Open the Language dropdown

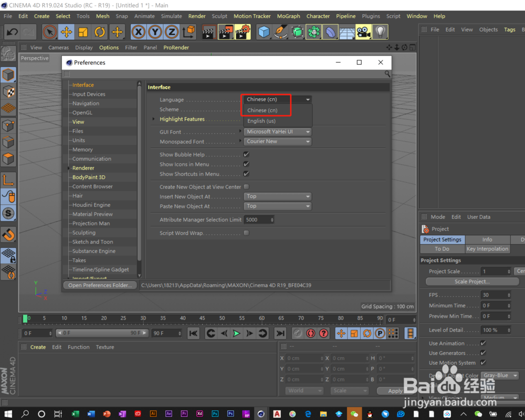pos(278,99)
